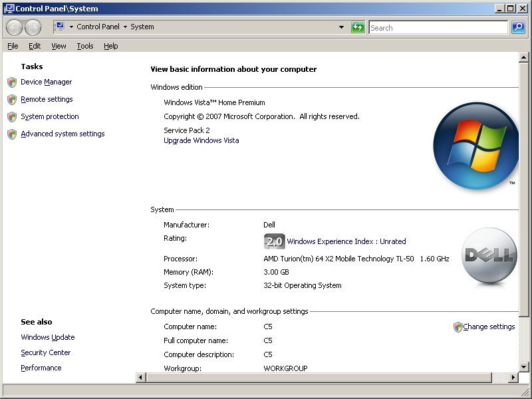
Task: Click the vertical scrollbar down arrow
Action: (523, 367)
